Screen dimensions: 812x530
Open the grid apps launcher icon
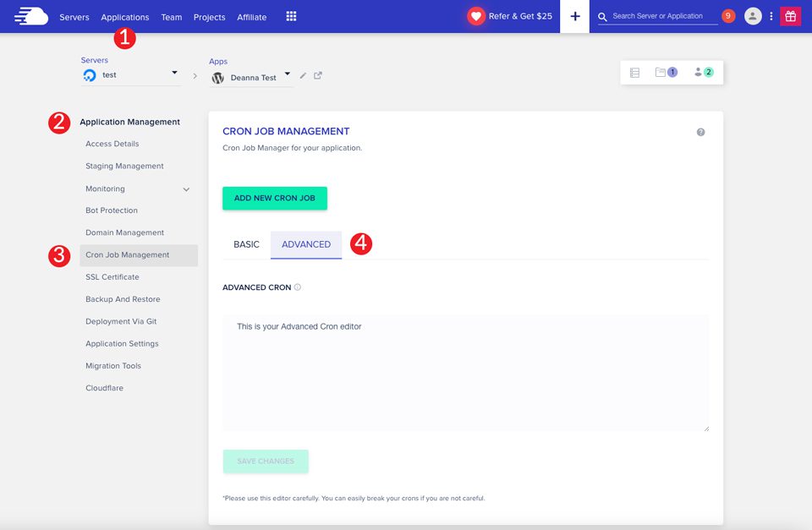[291, 15]
